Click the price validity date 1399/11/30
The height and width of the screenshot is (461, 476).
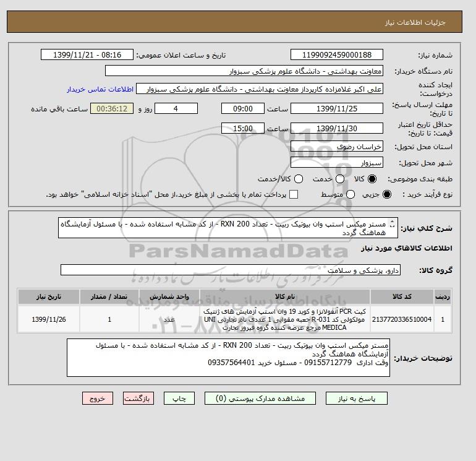[x=337, y=128]
